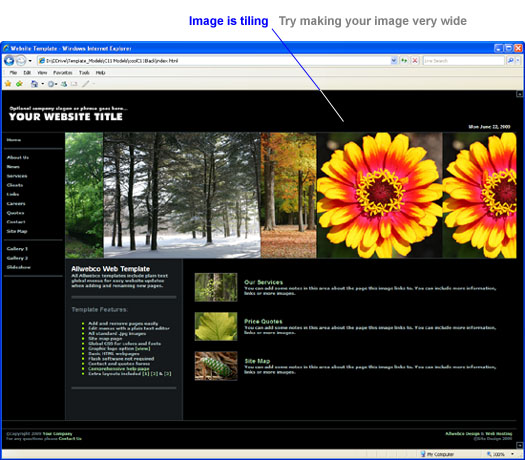This screenshot has height=460, width=525.
Task: Click the My Computer zone status icon
Action: click(x=423, y=454)
